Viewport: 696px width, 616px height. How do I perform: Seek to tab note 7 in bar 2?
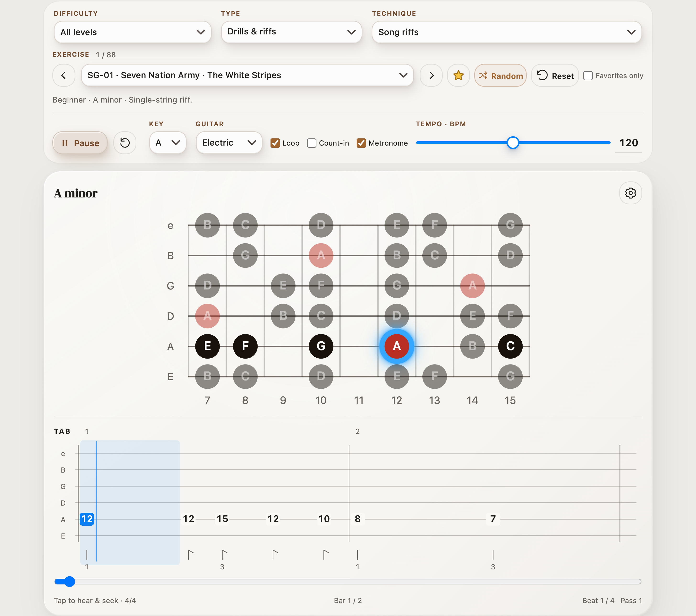493,519
